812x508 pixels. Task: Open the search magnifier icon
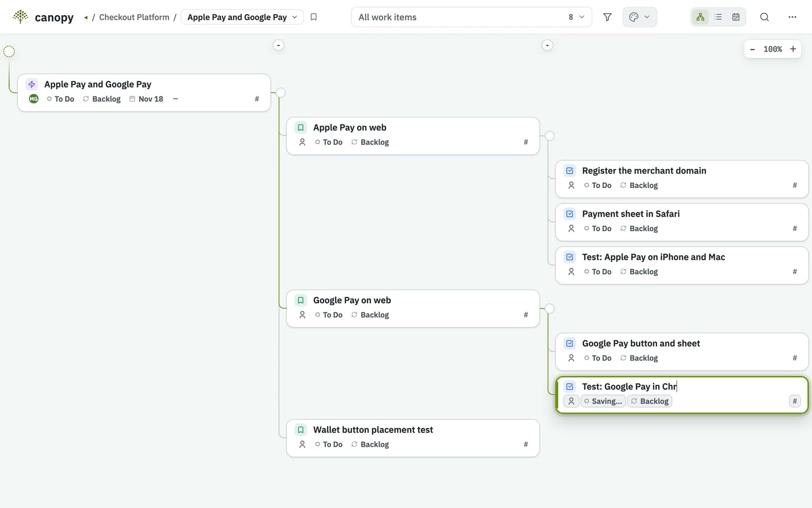click(x=764, y=17)
